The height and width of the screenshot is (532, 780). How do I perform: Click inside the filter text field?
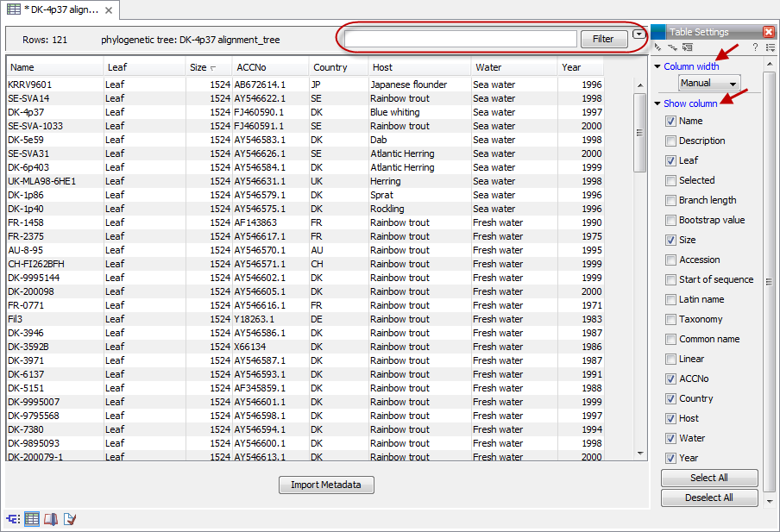(461, 39)
